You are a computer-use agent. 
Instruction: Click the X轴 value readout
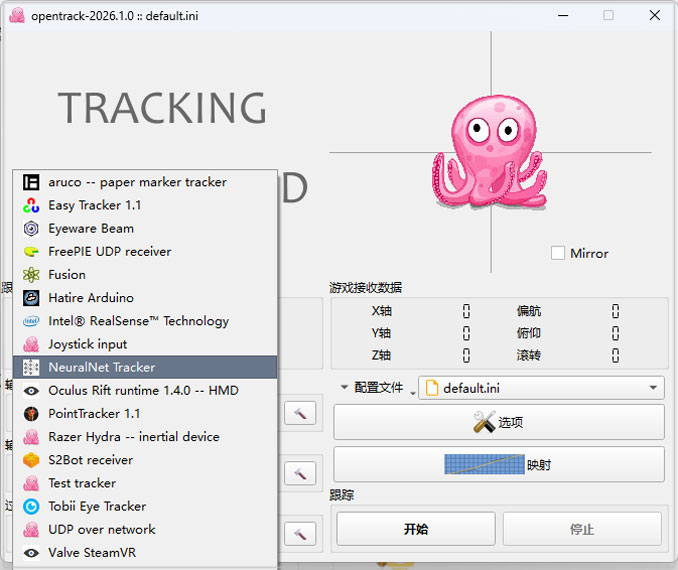point(466,311)
